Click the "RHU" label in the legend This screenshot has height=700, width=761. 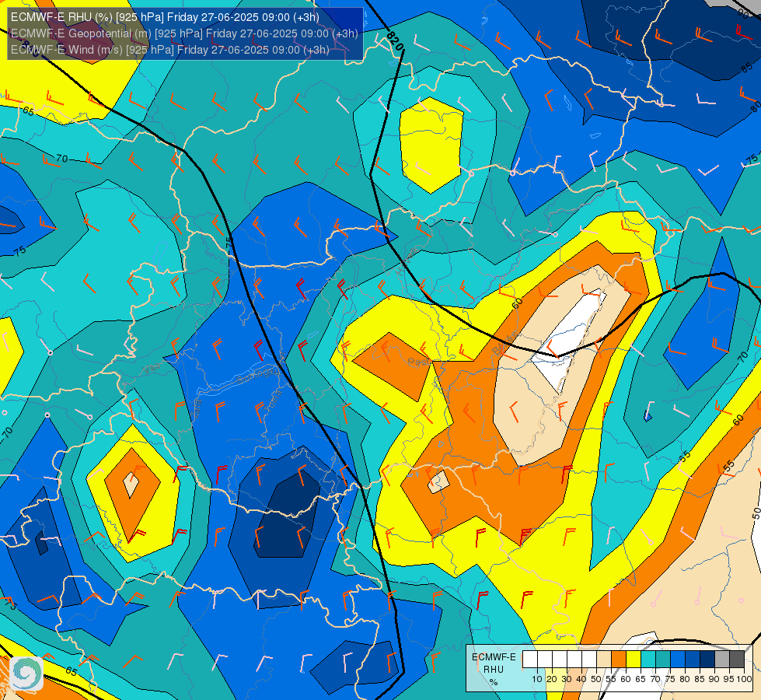click(494, 670)
